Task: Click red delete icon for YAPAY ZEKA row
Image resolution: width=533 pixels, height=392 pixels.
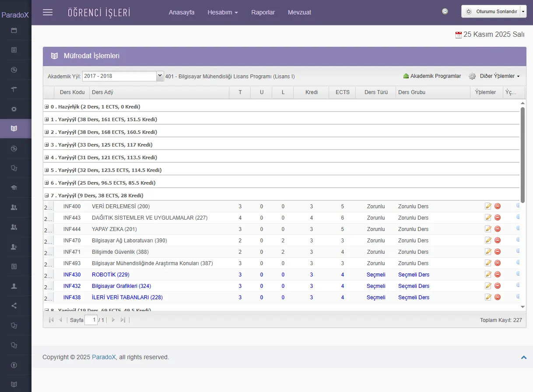Action: coord(498,229)
